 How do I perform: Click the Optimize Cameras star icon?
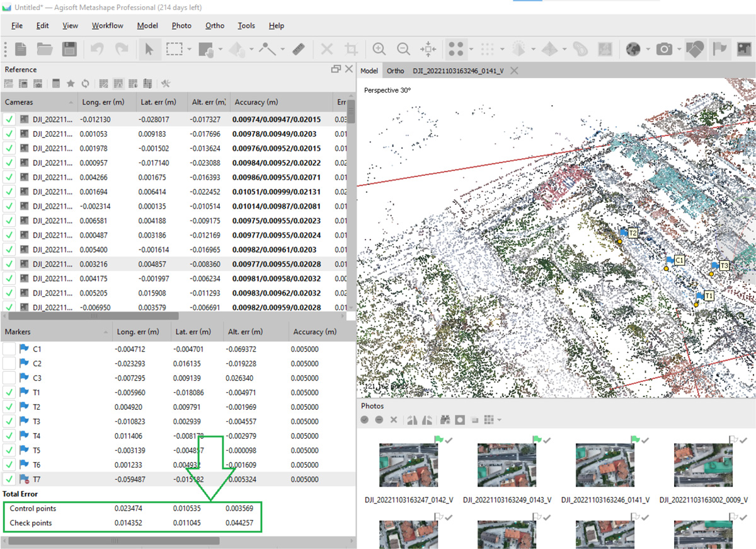71,83
